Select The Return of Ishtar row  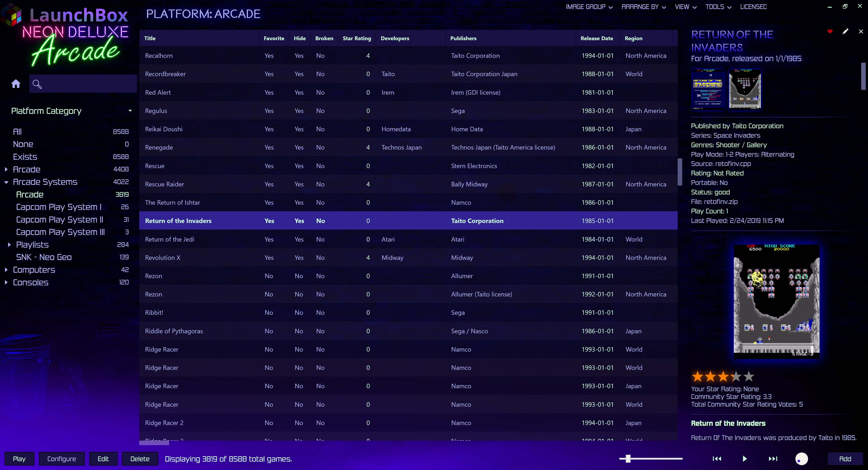[408, 202]
